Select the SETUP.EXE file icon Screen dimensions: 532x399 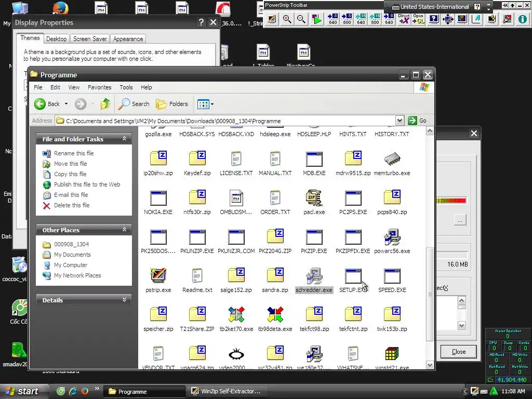point(353,275)
